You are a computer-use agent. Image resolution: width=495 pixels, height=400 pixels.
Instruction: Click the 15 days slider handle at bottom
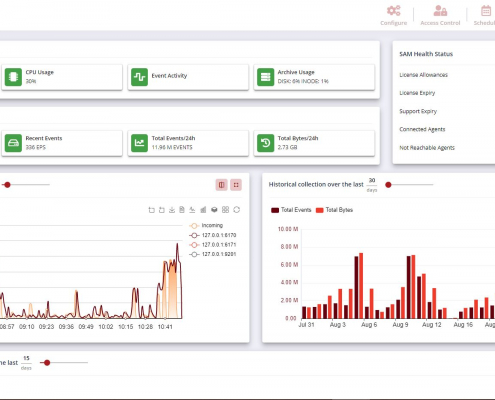click(x=47, y=363)
